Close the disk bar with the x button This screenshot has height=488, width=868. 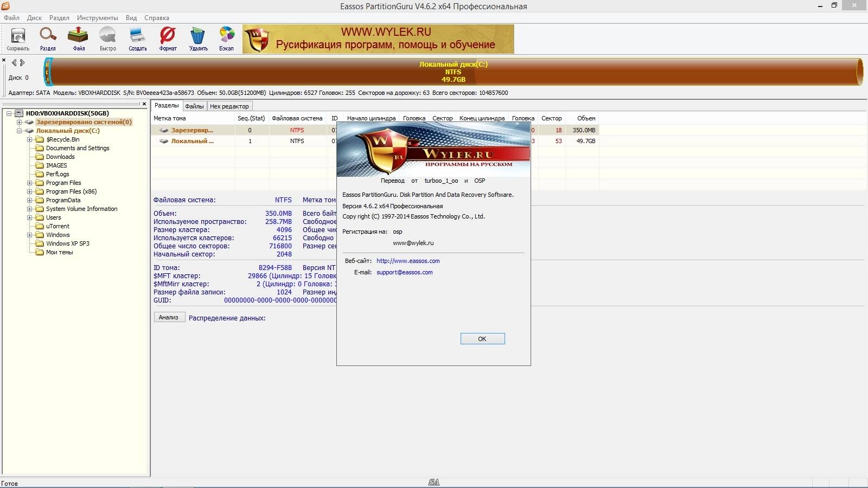[4, 60]
